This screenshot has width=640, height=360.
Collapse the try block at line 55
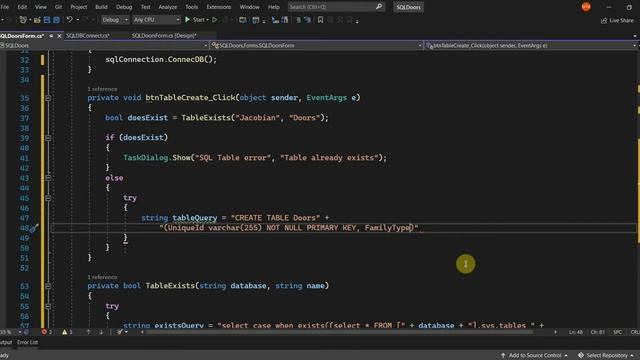coord(48,306)
